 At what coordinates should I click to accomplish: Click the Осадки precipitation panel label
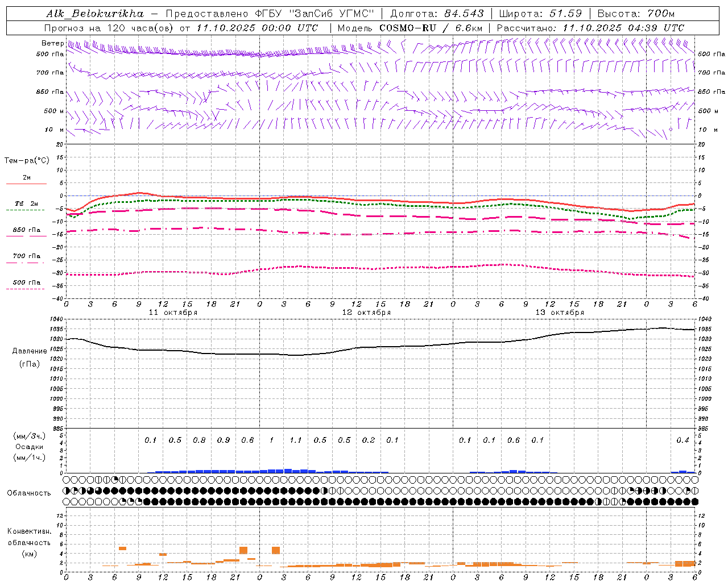[29, 447]
